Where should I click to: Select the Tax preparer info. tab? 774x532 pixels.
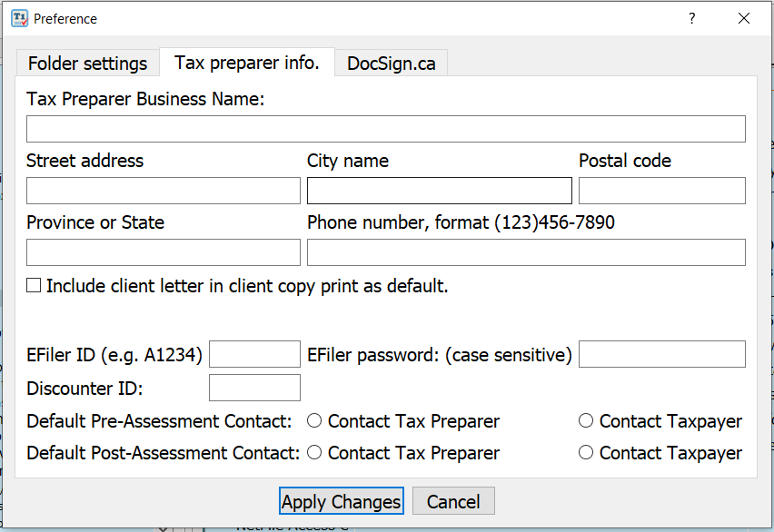pyautogui.click(x=247, y=63)
